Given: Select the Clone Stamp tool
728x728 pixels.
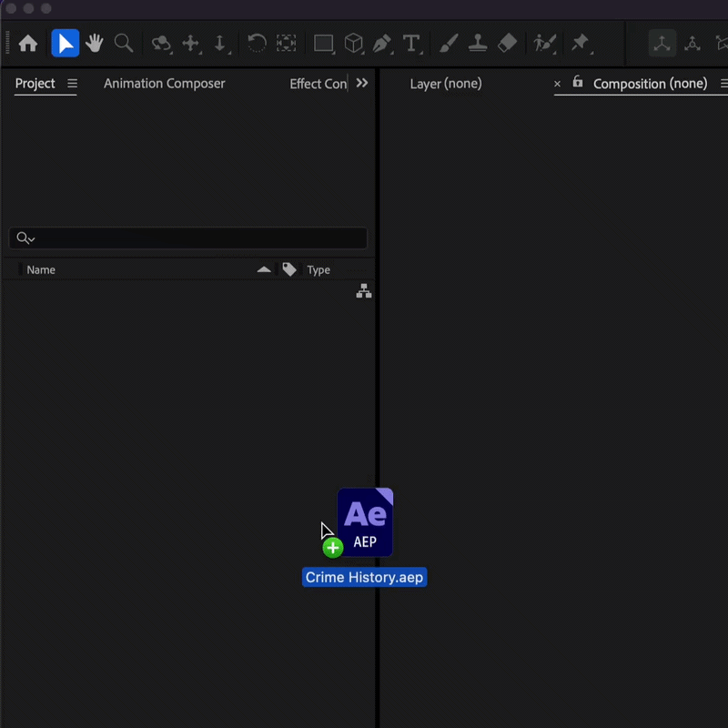Looking at the screenshot, I should [x=478, y=44].
